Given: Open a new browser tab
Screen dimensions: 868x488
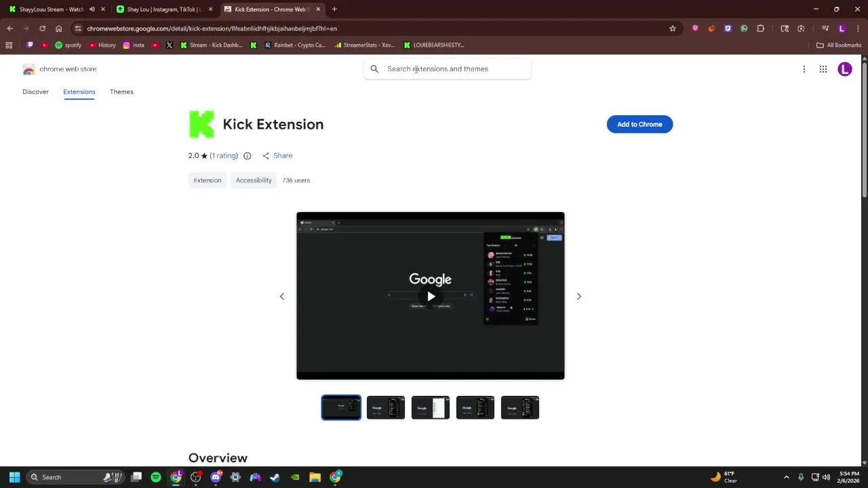Looking at the screenshot, I should [334, 9].
